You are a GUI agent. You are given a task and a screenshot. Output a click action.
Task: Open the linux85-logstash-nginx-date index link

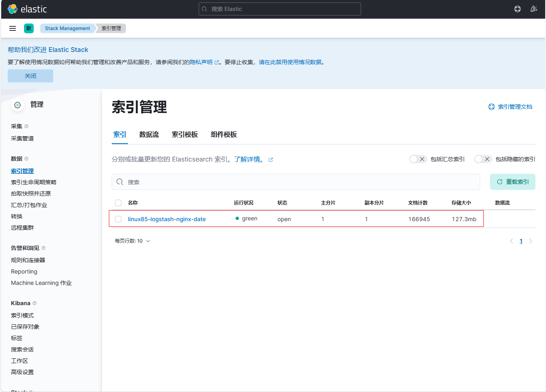pos(167,219)
